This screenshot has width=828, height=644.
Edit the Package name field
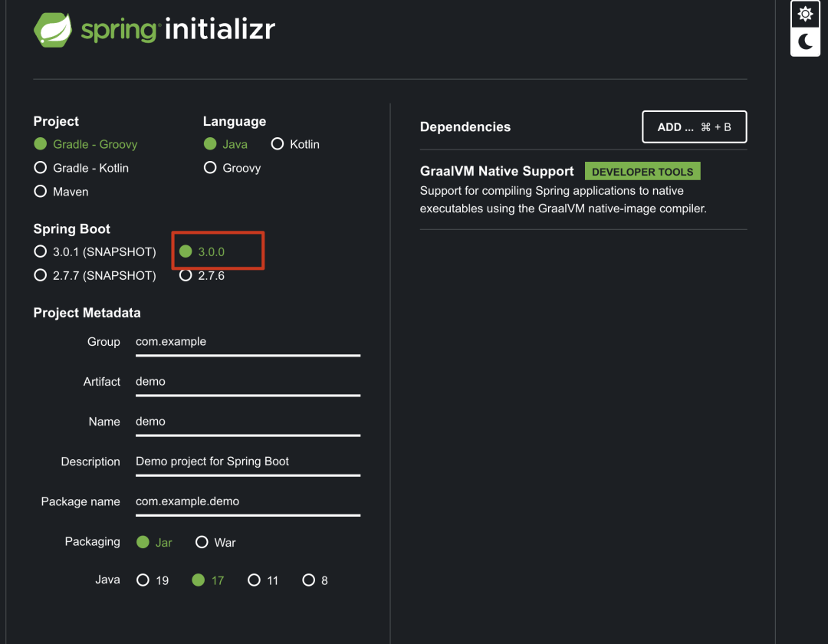pyautogui.click(x=247, y=501)
